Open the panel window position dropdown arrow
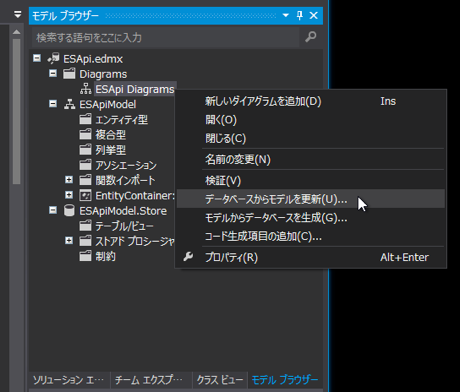Image resolution: width=460 pixels, height=392 pixels. click(x=286, y=15)
